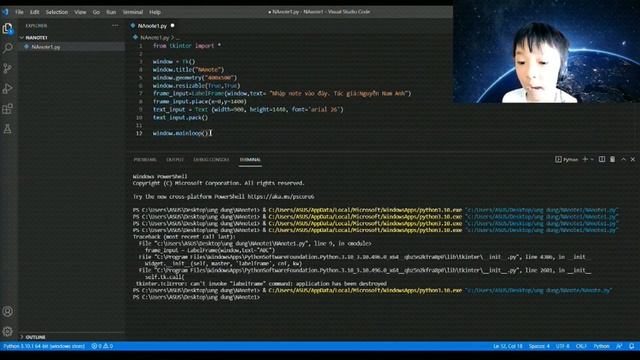The width and height of the screenshot is (640, 360).
Task: Click the text_input.pack() code line
Action: (x=180, y=118)
